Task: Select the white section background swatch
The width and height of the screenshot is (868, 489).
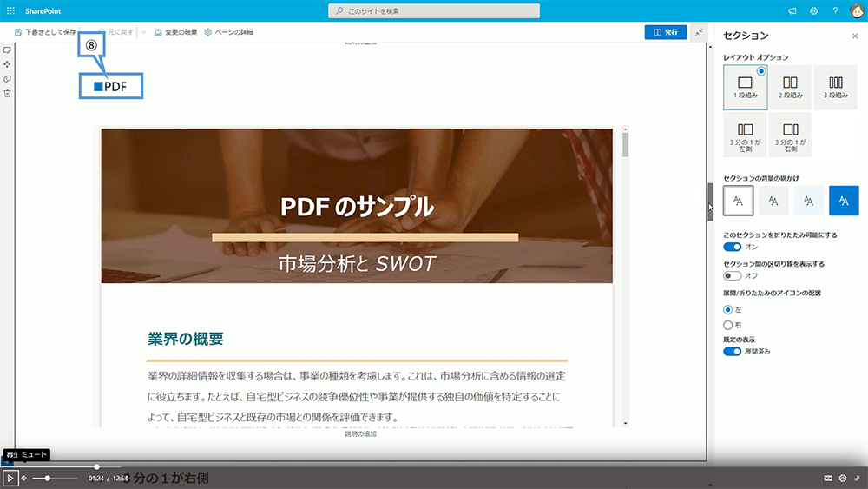Action: tap(738, 201)
